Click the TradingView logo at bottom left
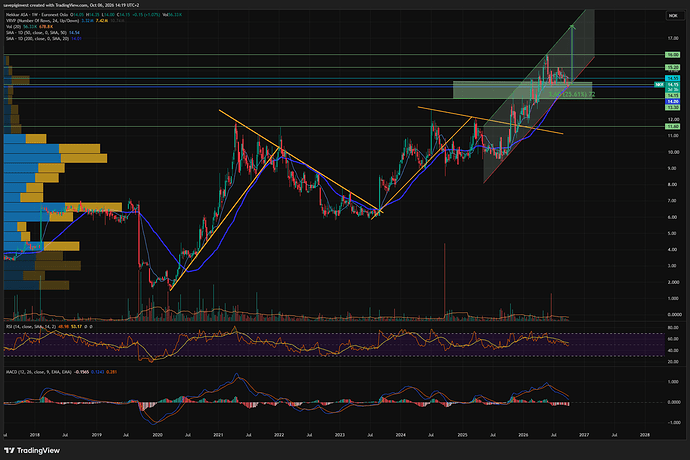This screenshot has width=690, height=460. (32, 450)
